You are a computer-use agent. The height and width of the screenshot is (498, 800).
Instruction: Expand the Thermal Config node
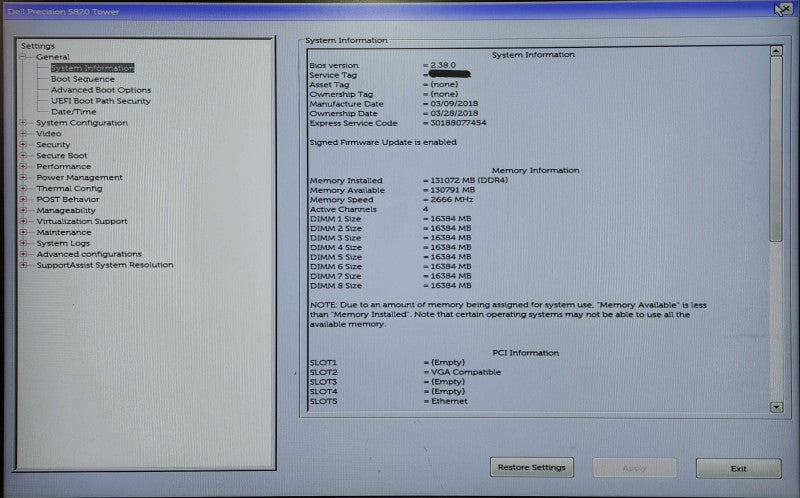pyautogui.click(x=22, y=188)
